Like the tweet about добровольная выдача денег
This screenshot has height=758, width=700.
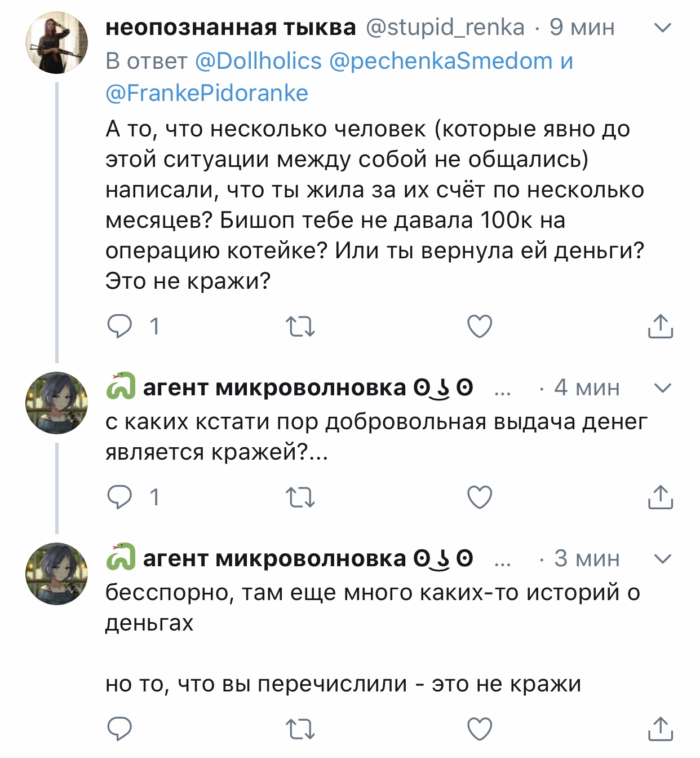point(480,497)
